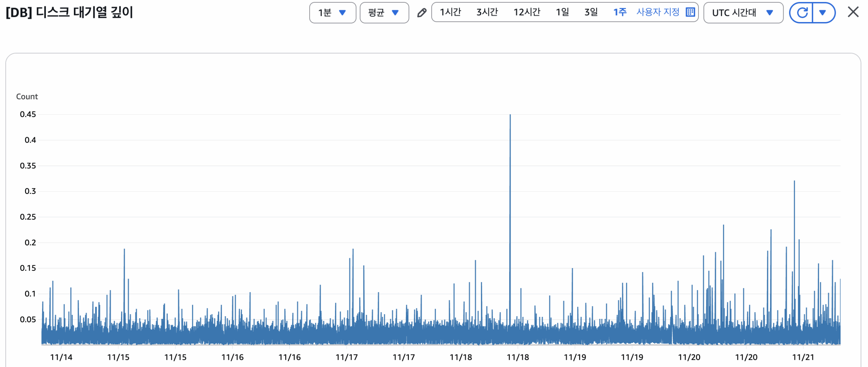Switch to the 12시간 time range

click(526, 13)
